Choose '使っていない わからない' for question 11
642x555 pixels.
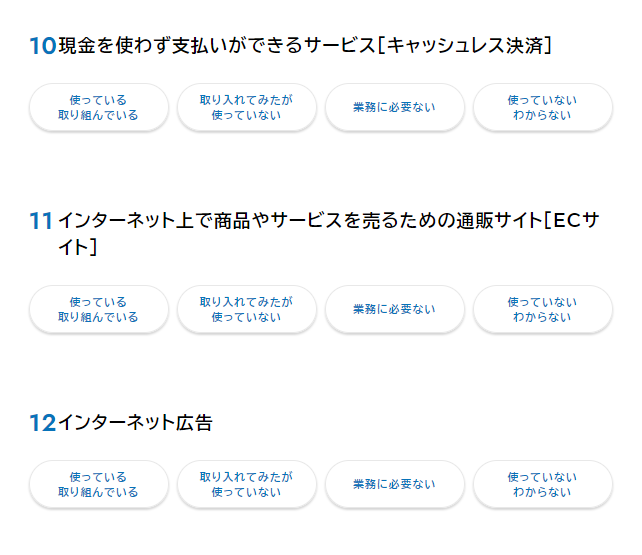coord(542,310)
